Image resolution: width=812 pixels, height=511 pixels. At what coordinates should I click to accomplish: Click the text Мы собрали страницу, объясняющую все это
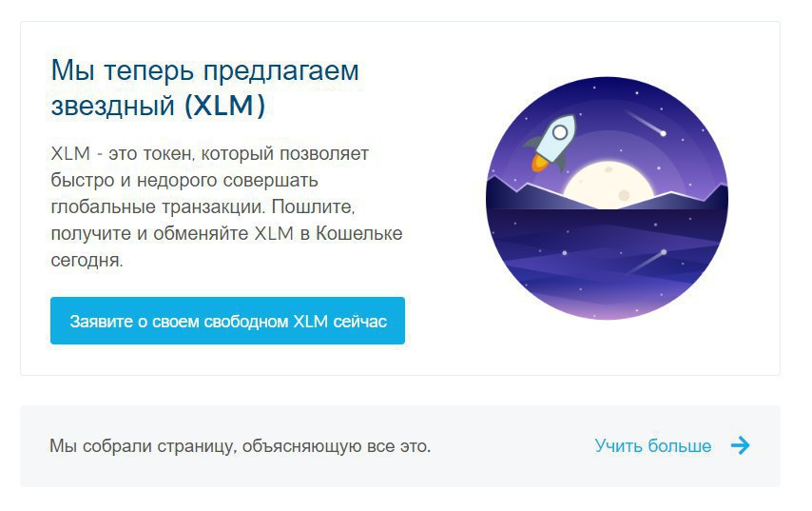(240, 445)
